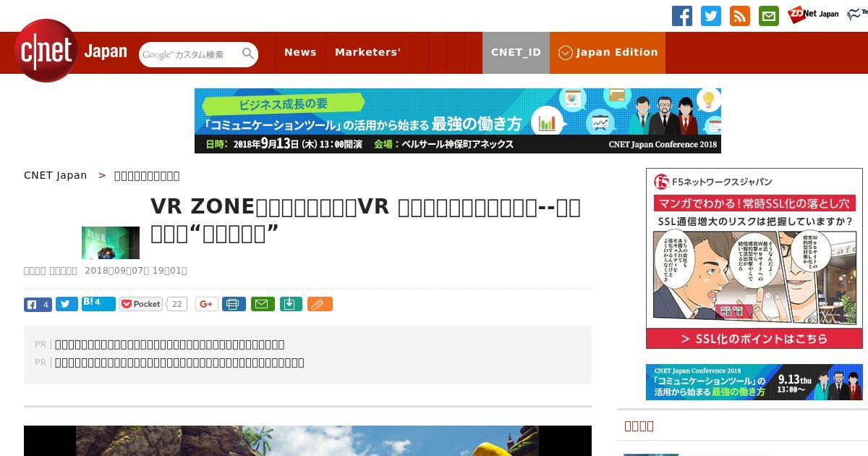
Task: Open the first PR sponsored link
Action: click(169, 345)
